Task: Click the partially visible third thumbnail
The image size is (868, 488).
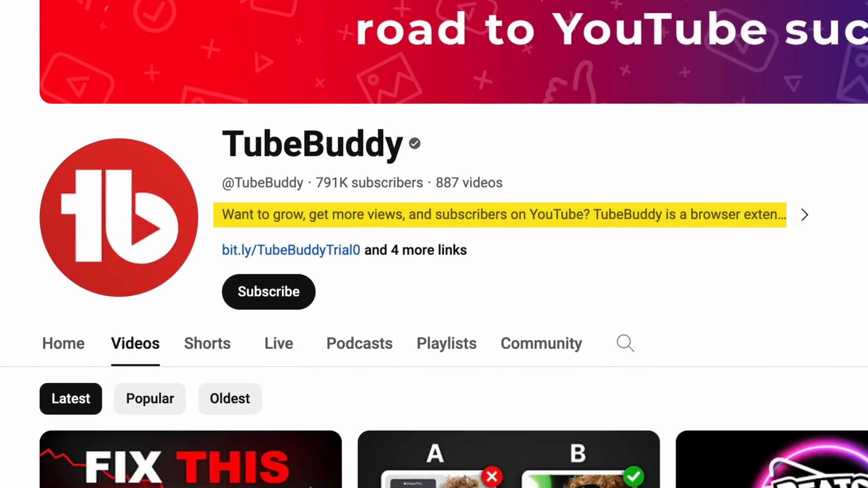Action: (x=772, y=459)
